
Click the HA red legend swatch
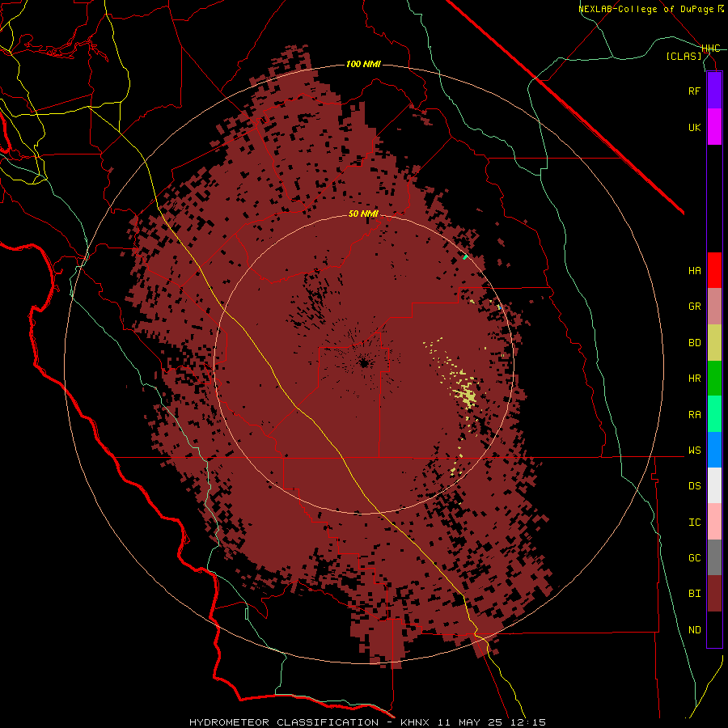click(714, 270)
